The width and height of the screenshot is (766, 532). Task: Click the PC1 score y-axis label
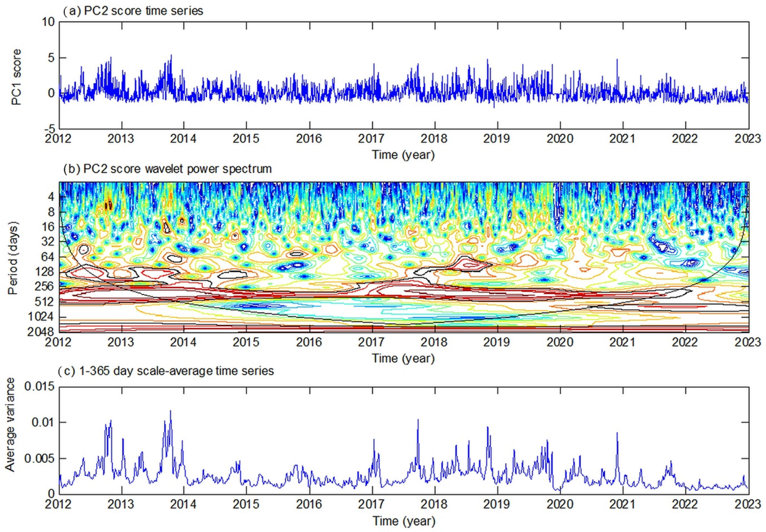click(x=16, y=77)
